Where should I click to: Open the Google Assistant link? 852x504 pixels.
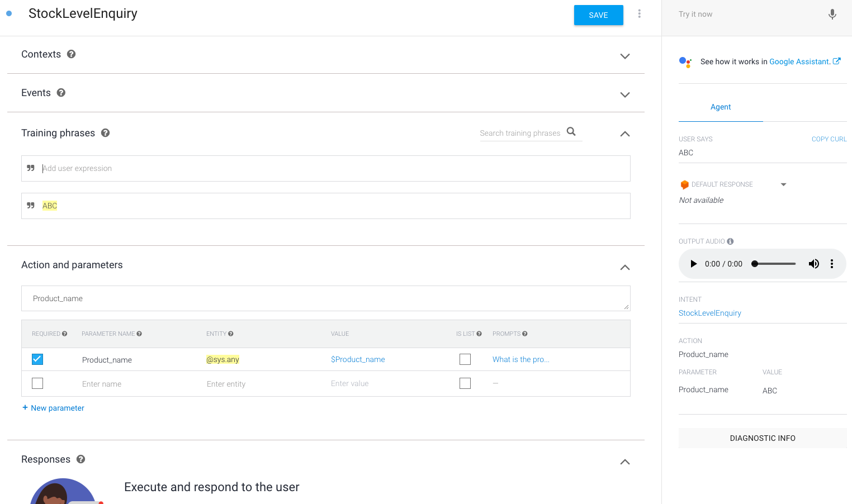(x=799, y=61)
